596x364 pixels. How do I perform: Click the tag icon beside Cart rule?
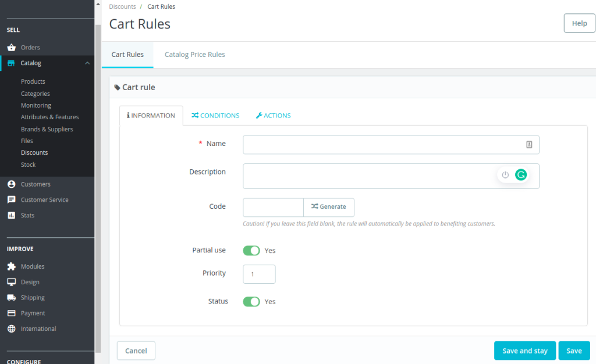click(117, 88)
